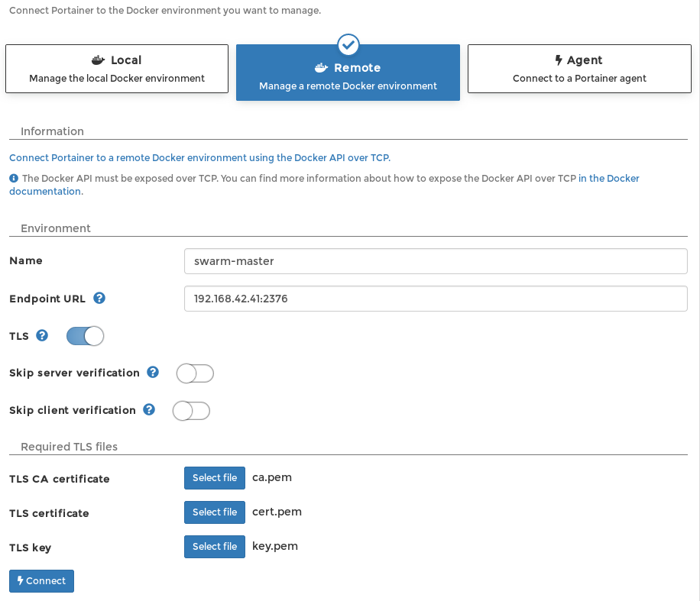The height and width of the screenshot is (601, 700).
Task: Enable Skip server verification toggle
Action: pyautogui.click(x=195, y=373)
